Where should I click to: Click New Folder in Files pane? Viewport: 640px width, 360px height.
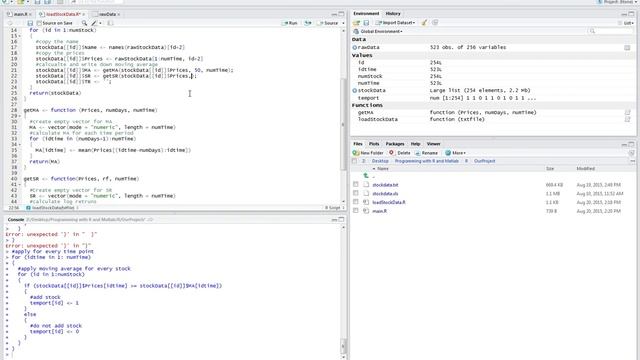[368, 153]
